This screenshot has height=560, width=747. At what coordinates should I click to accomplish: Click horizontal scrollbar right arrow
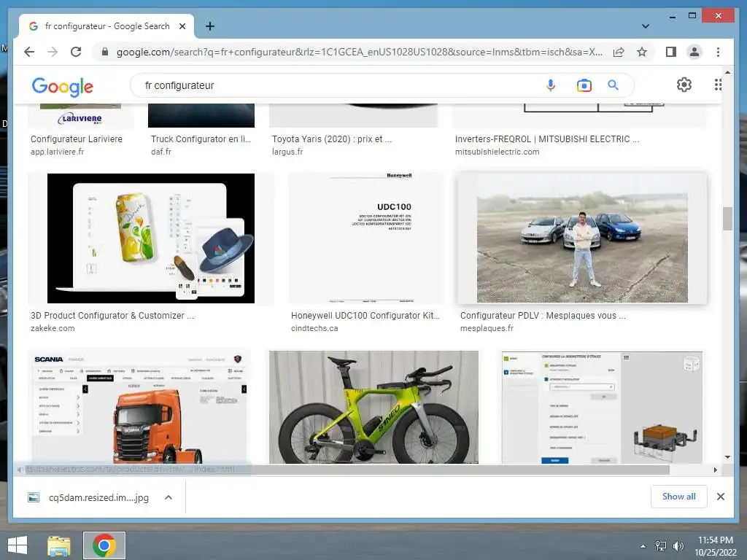pyautogui.click(x=715, y=470)
